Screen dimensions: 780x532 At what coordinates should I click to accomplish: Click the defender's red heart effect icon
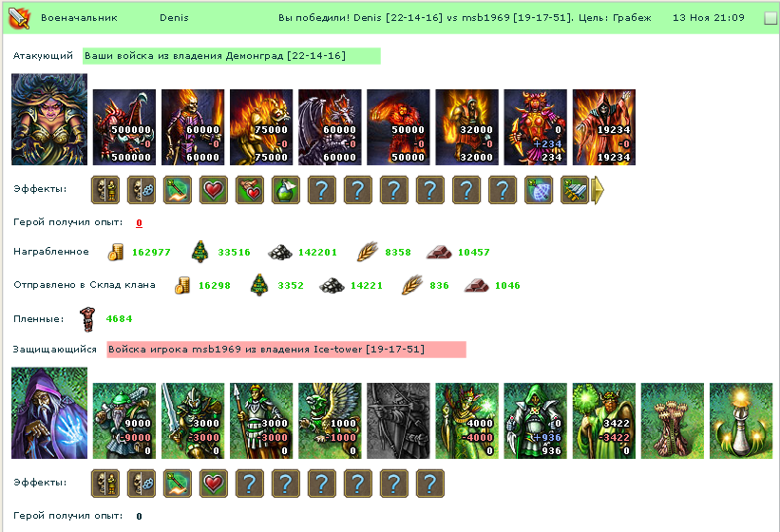(x=214, y=484)
